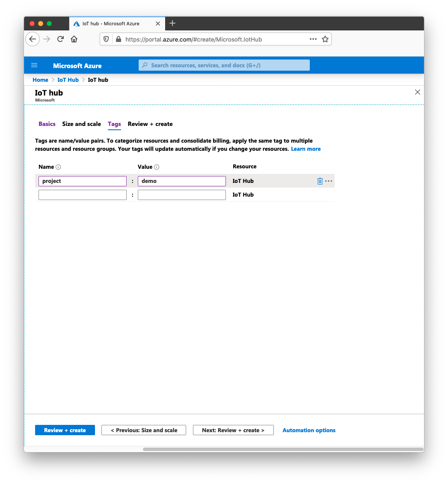448x484 pixels.
Task: Follow the Learn more link
Action: point(306,149)
